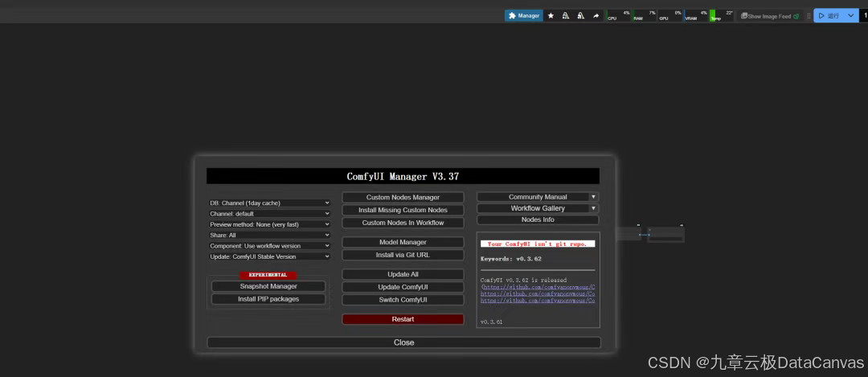Click the drag handle dots beside run button
Image resolution: width=868 pixels, height=377 pixels.
[x=809, y=16]
